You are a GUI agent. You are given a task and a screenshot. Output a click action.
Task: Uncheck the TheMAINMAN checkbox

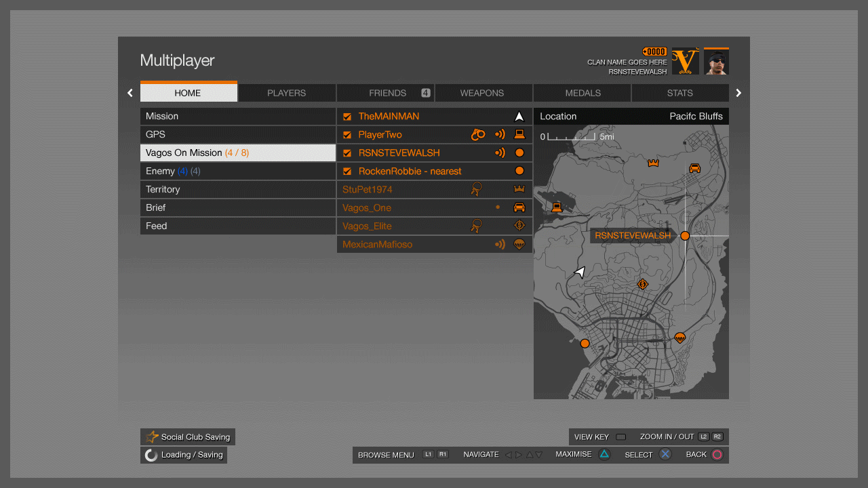(x=347, y=117)
